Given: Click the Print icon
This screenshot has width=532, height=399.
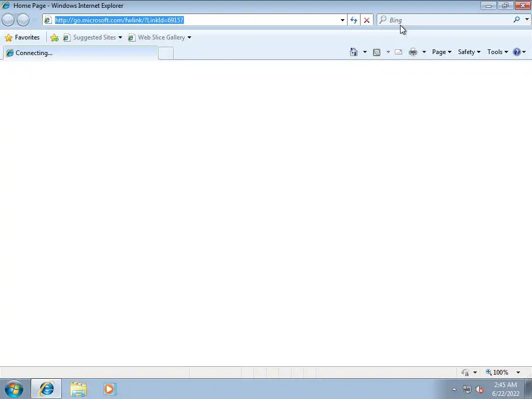Looking at the screenshot, I should (x=413, y=52).
